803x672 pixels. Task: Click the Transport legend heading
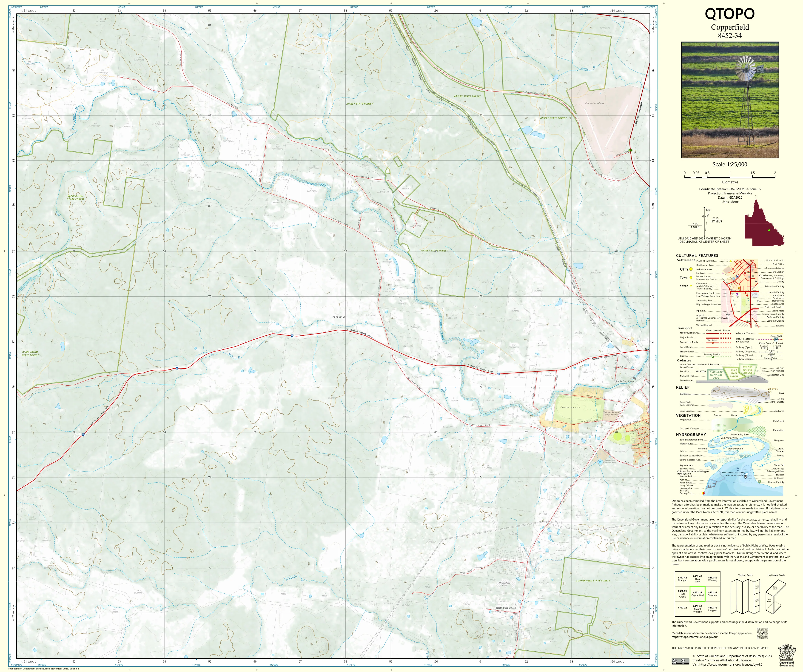684,328
